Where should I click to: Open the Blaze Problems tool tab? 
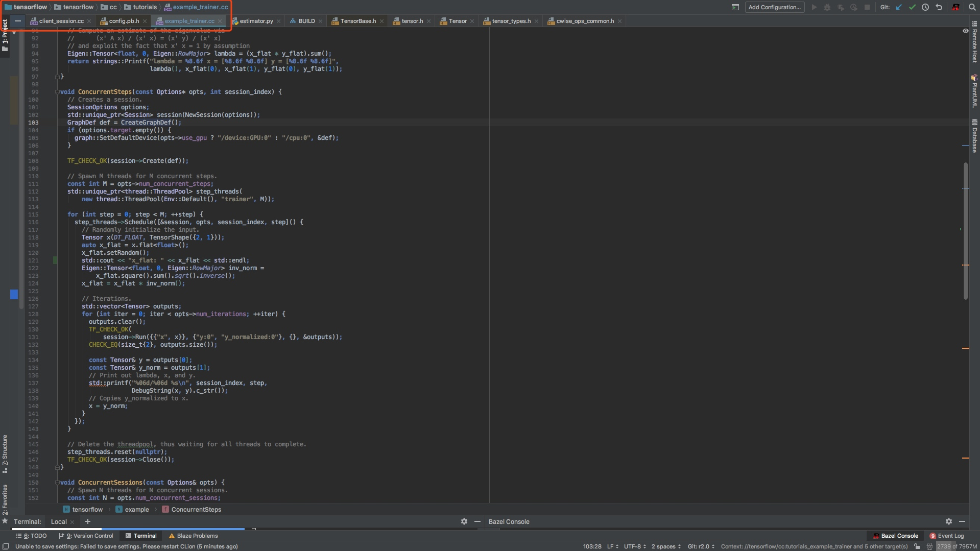(x=193, y=536)
